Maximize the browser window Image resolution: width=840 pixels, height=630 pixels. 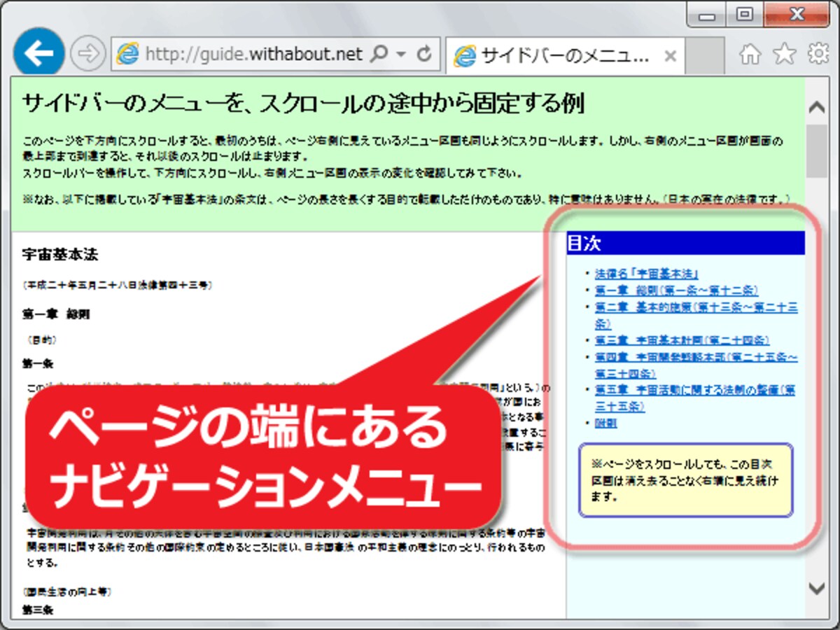coord(745,13)
